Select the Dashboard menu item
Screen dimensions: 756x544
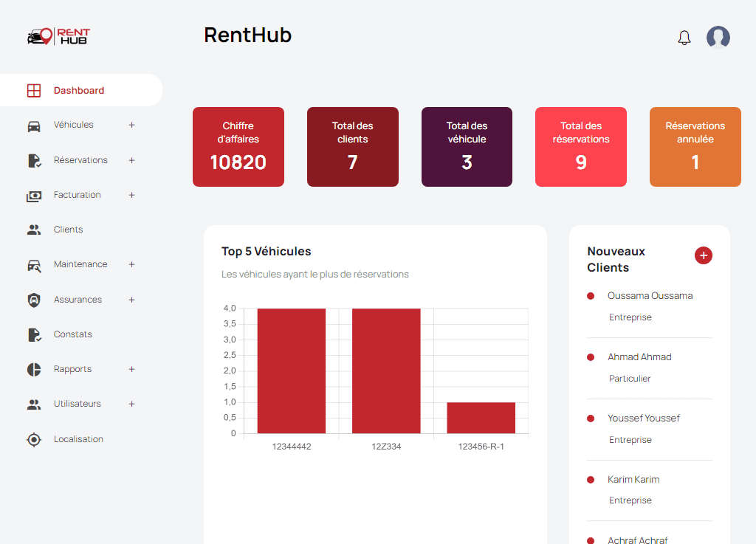tap(79, 91)
